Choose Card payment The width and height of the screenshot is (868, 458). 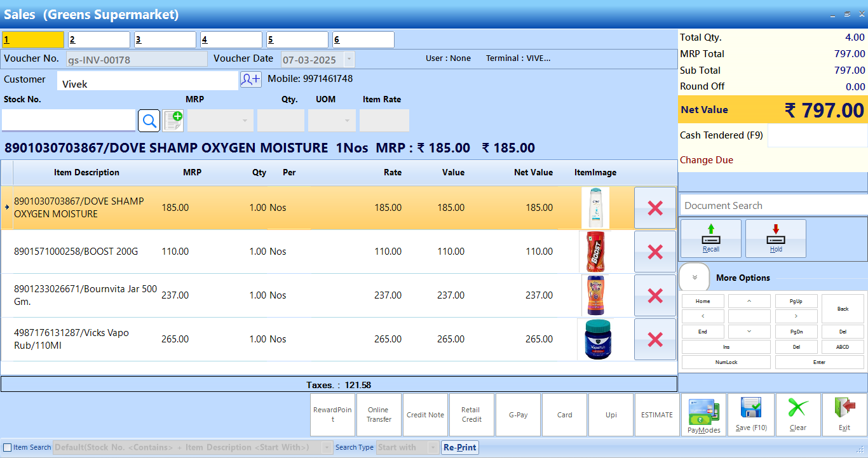[565, 415]
